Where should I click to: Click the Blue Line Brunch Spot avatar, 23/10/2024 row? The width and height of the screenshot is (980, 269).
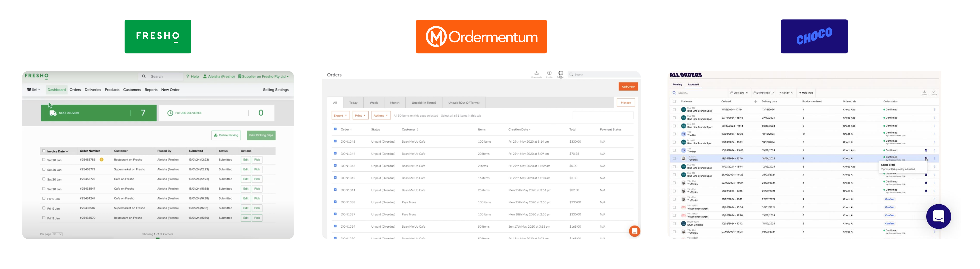(683, 118)
